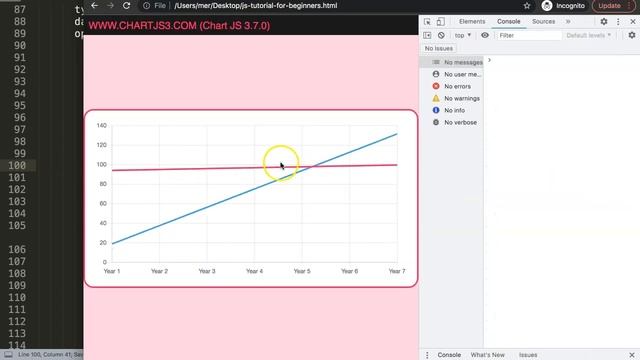
Task: Click line number 106 in editor gutter
Action: click(17, 249)
